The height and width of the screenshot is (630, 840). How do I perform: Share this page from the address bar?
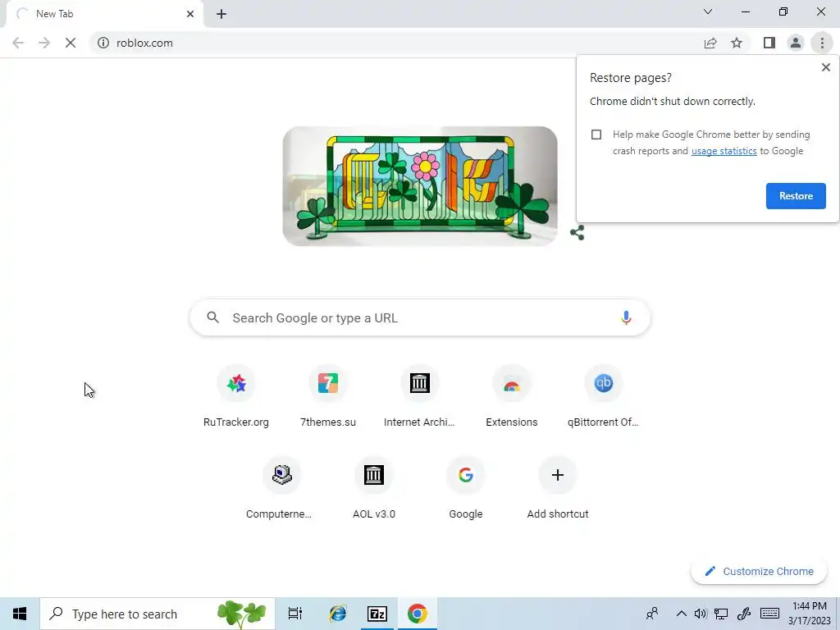pos(710,43)
